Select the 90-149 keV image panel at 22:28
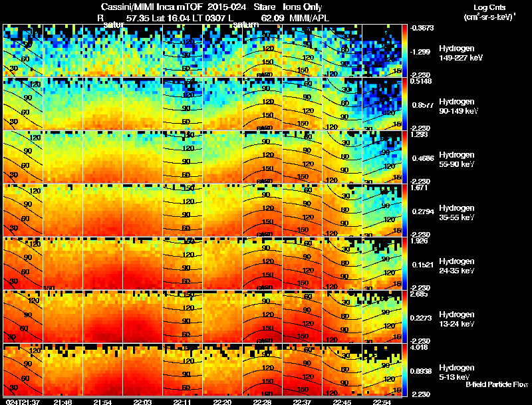This screenshot has height=405, width=532. coord(262,104)
